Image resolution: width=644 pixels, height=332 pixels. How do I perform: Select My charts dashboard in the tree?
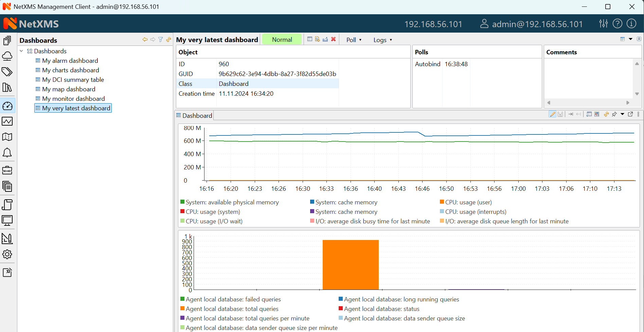[x=71, y=70]
